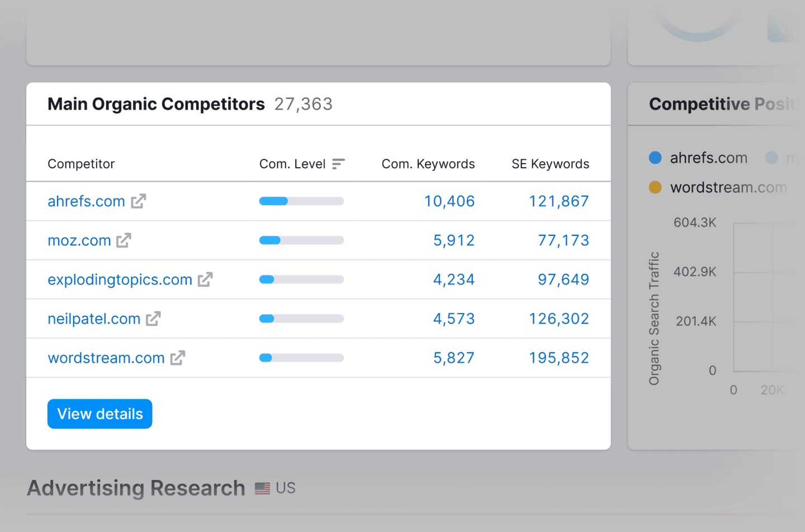Click the Competitive Positioning panel header
The width and height of the screenshot is (805, 532).
(x=721, y=104)
